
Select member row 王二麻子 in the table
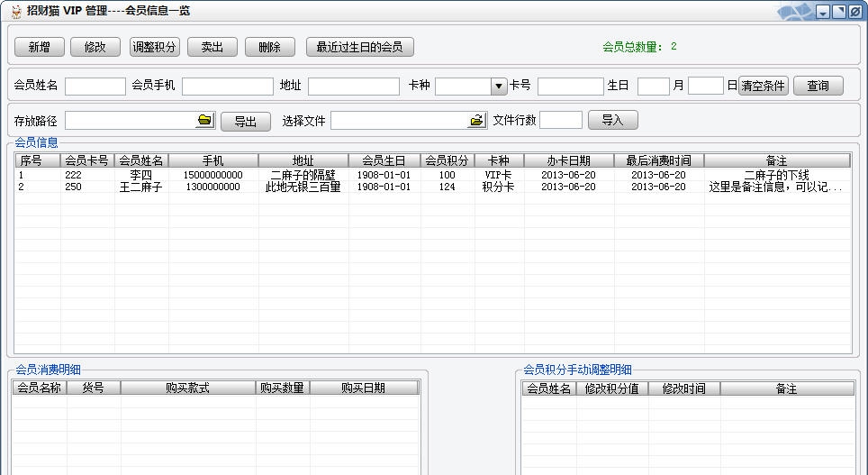(141, 187)
